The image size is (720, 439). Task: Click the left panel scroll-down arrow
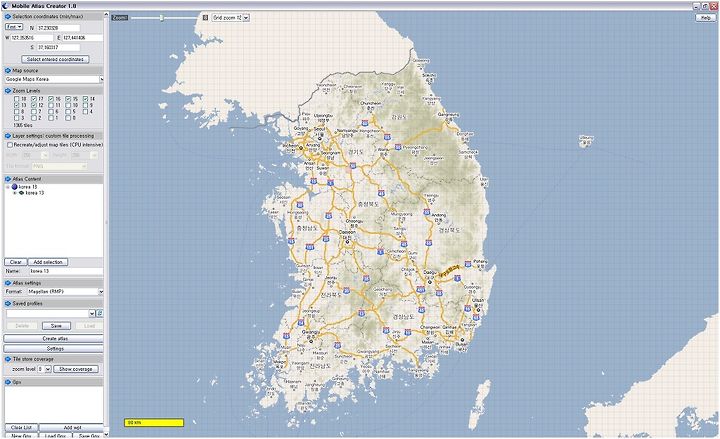(x=107, y=434)
